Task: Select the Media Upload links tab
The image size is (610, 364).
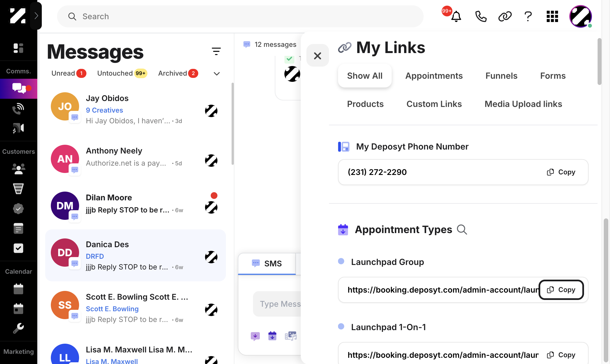Action: (x=523, y=104)
